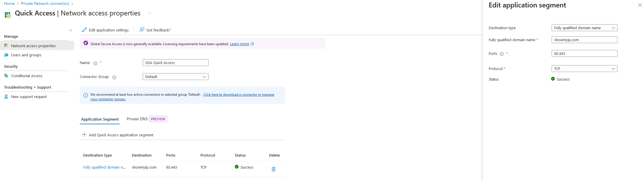Click the Destination column header

point(142,155)
